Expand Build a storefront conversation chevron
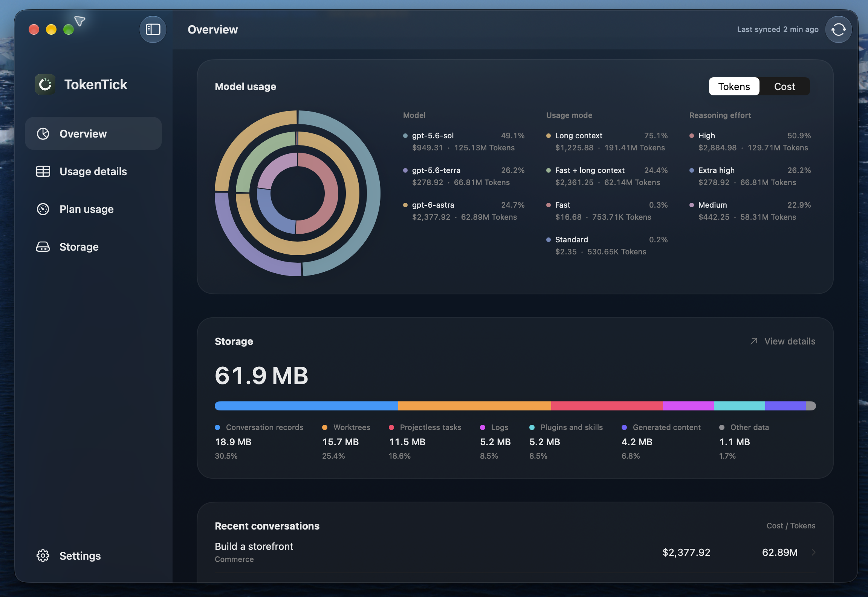Screen dimensions: 868x597 click(x=813, y=553)
